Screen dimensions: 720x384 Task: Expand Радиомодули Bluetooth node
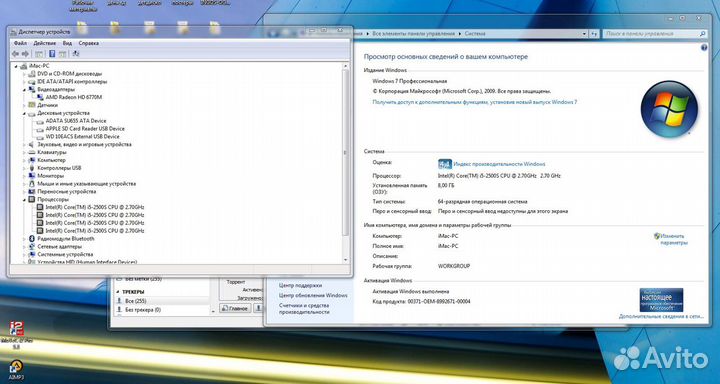[x=24, y=239]
